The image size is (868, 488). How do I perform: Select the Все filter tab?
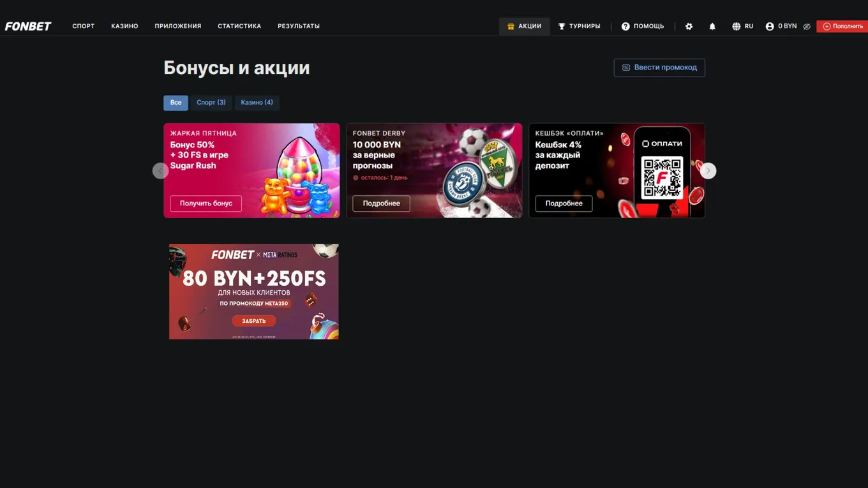click(176, 103)
